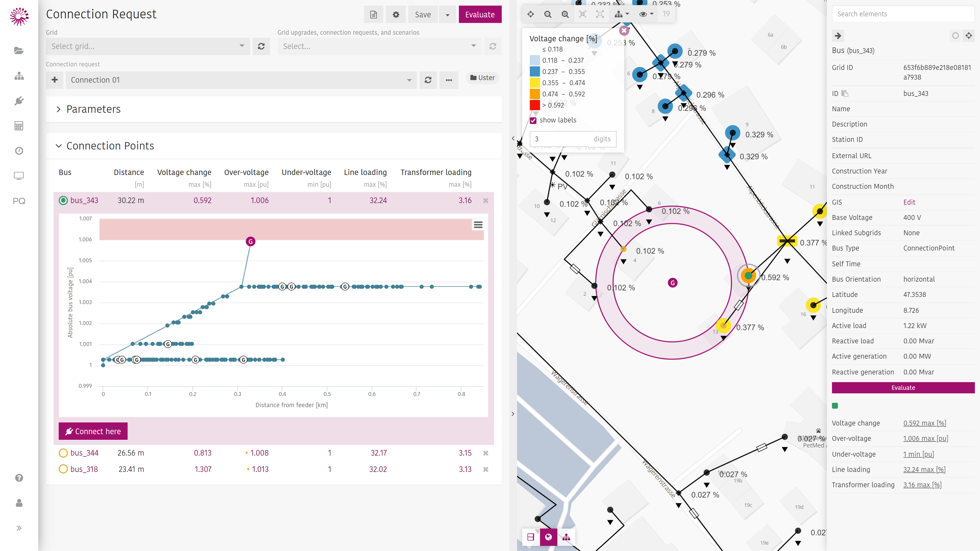Viewport: 980px width, 551px height.
Task: Open the calculator table icon in sidebar
Action: click(19, 126)
